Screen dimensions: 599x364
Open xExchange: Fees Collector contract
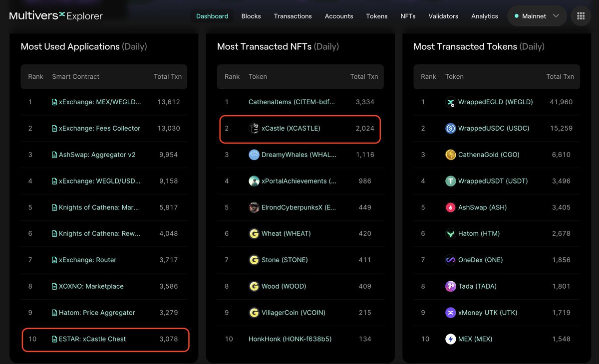pos(99,129)
